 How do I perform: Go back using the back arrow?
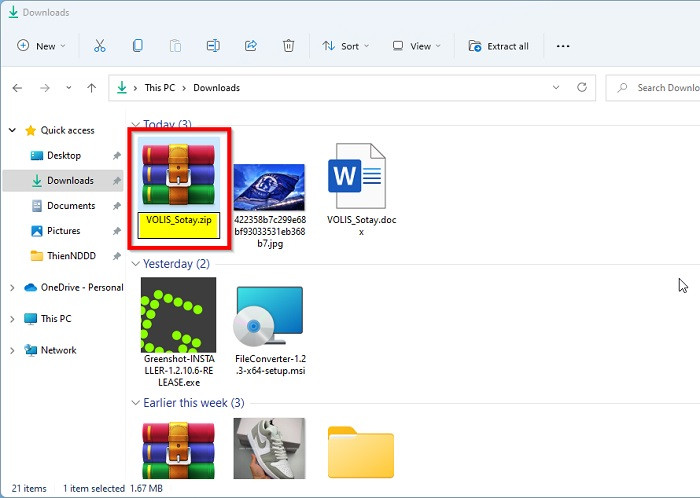[17, 88]
